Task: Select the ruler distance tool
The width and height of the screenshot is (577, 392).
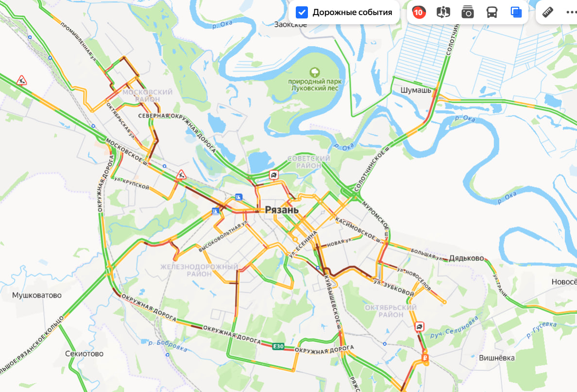Action: 547,12
